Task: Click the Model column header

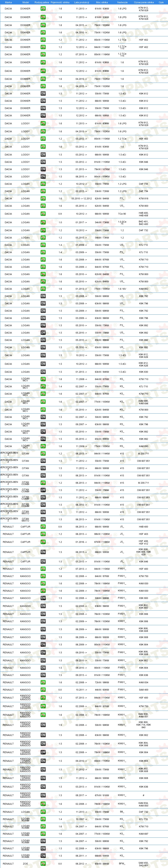Action: (25, 2)
